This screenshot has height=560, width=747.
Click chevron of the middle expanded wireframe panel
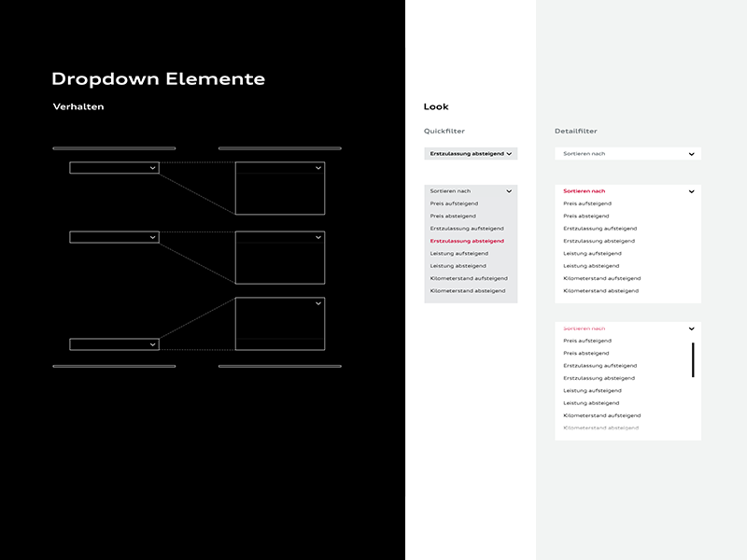tap(318, 237)
